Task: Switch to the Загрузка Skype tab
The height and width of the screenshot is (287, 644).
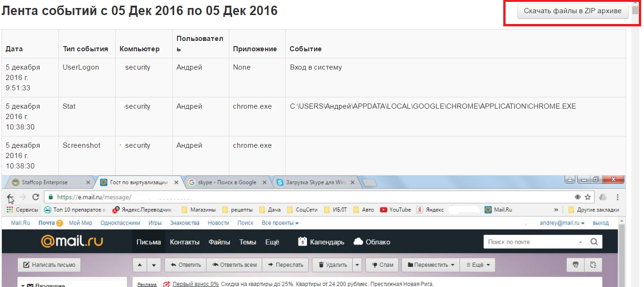Action: click(x=316, y=183)
